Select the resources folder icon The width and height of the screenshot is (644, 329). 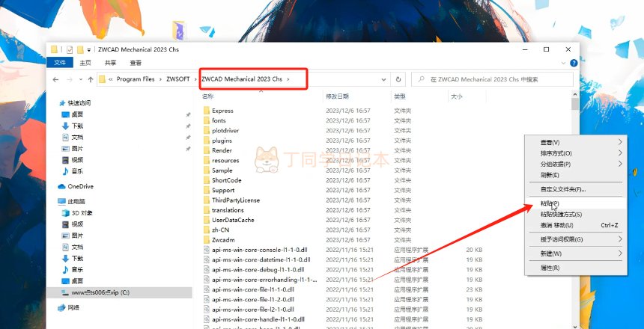(x=207, y=161)
